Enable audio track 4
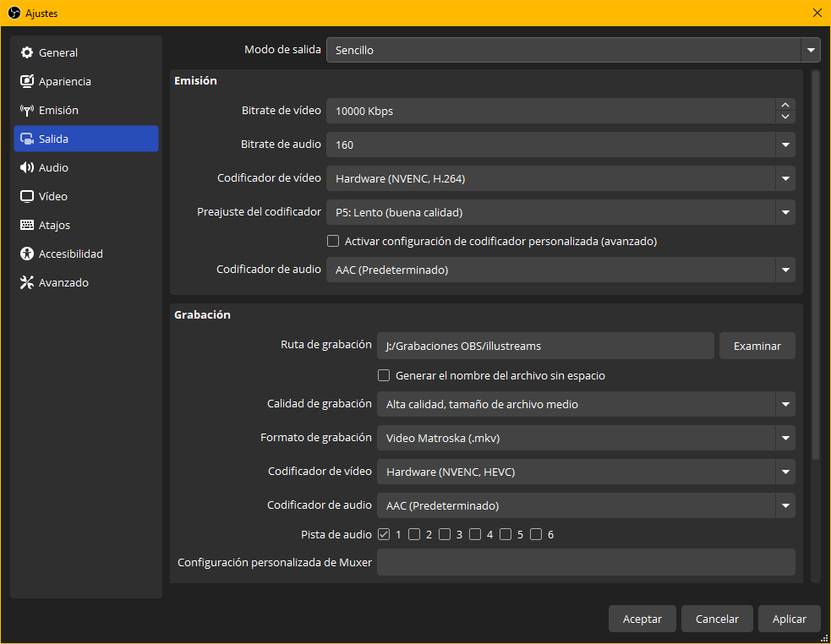The height and width of the screenshot is (644, 831). pyautogui.click(x=475, y=534)
